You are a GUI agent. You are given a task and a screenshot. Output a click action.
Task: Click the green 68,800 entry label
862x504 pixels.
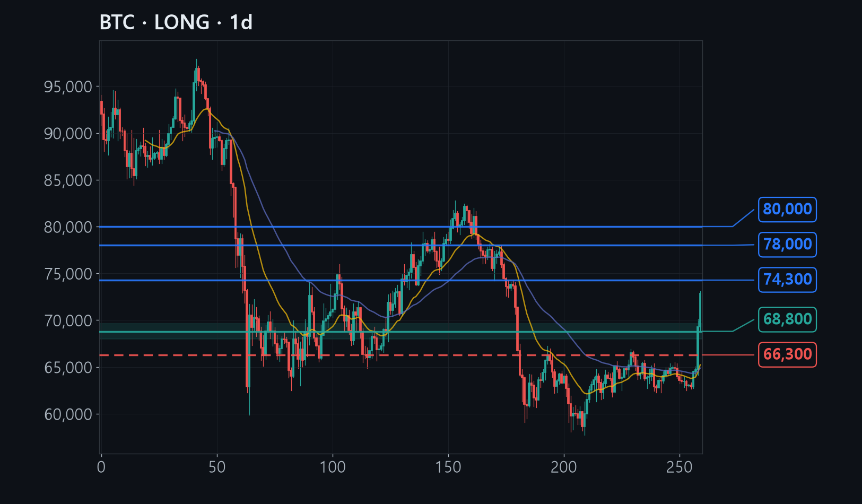click(x=787, y=319)
